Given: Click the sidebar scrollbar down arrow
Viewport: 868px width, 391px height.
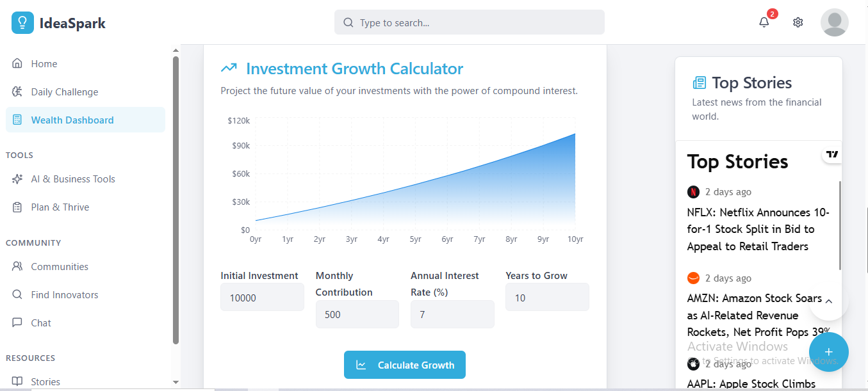Looking at the screenshot, I should pos(175,382).
